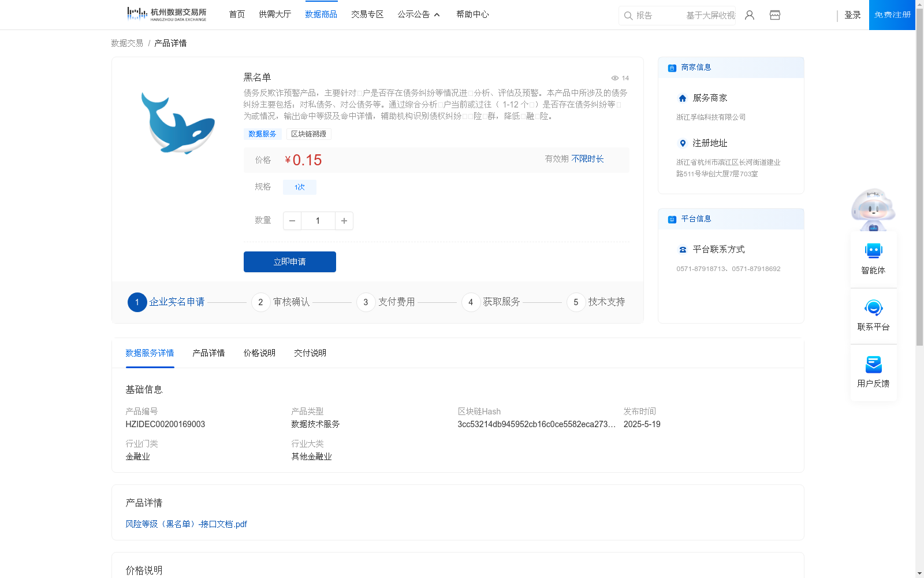
Task: Click the eye view-count icon
Action: (x=615, y=78)
